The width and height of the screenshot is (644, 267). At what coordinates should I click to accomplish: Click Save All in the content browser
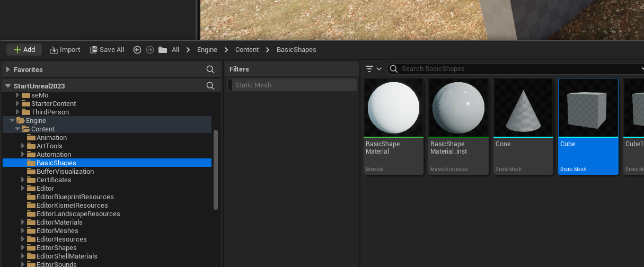107,50
